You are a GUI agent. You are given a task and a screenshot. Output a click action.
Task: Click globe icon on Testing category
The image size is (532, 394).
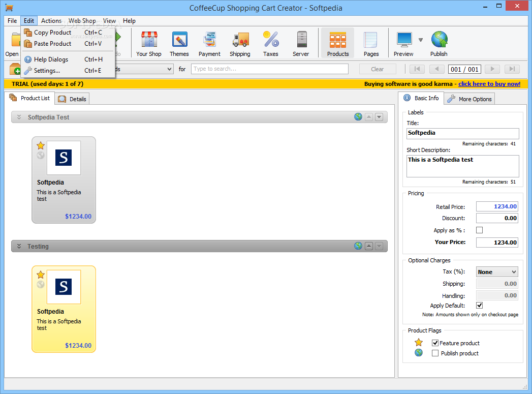pyautogui.click(x=358, y=246)
